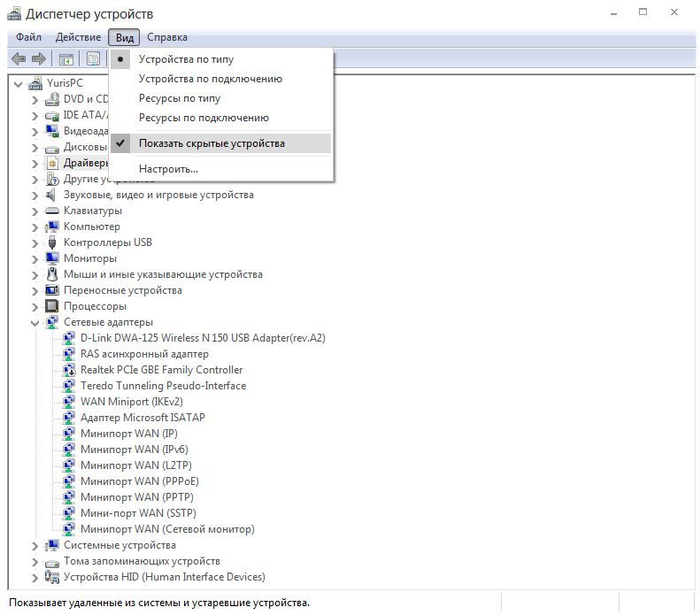Viewport: 700px width, 615px height.
Task: Expand the Системные устройства node
Action: point(35,546)
